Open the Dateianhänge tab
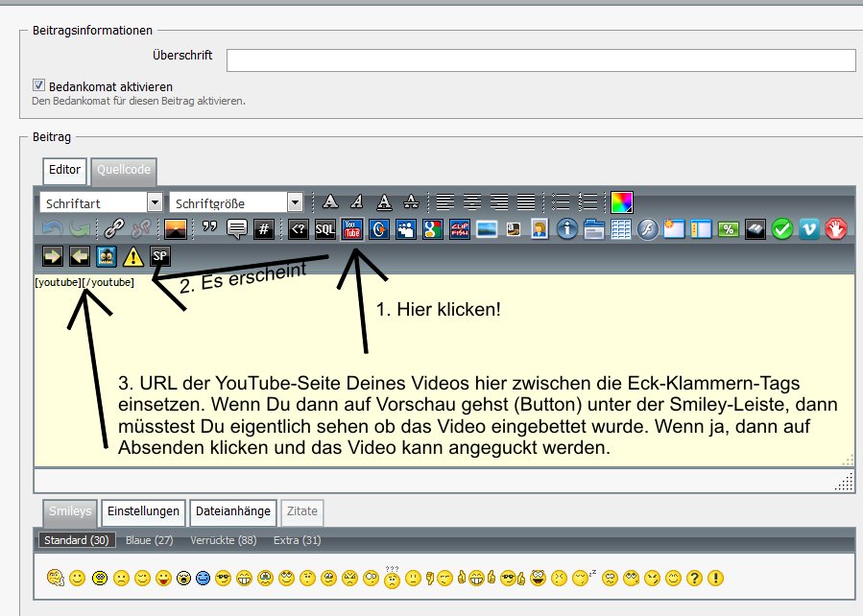Image resolution: width=863 pixels, height=616 pixels. click(233, 511)
